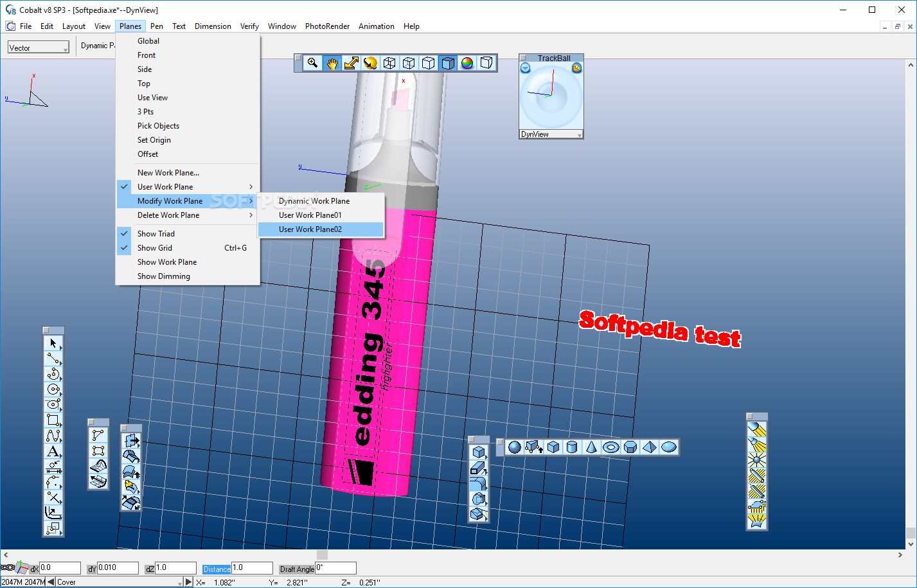The image size is (917, 588).
Task: Click the vertical scrollbar down arrow
Action: coord(911,544)
